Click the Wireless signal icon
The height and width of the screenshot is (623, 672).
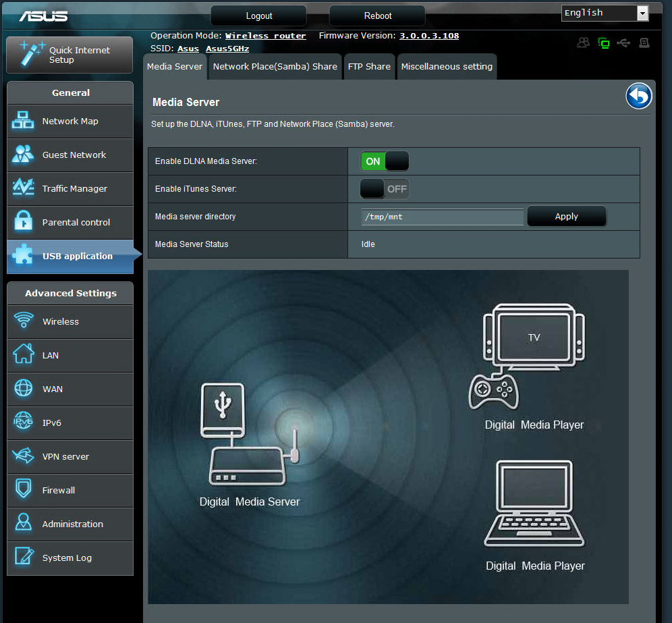(x=24, y=320)
